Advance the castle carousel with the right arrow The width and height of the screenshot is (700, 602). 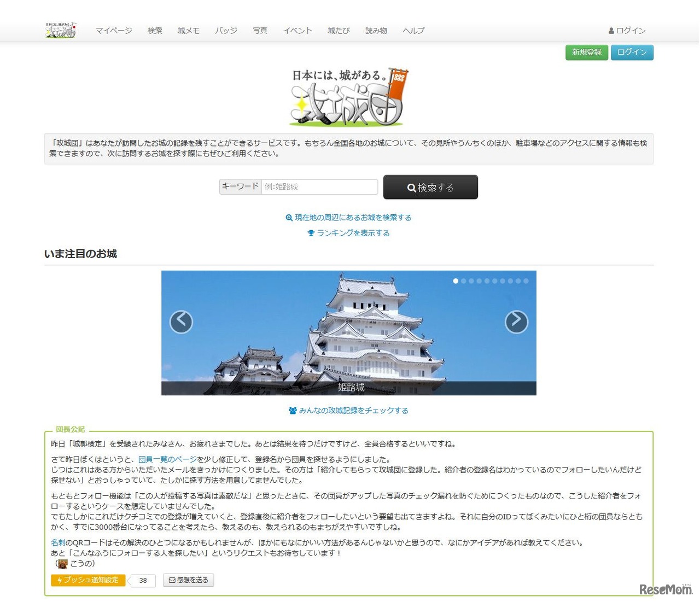point(516,322)
